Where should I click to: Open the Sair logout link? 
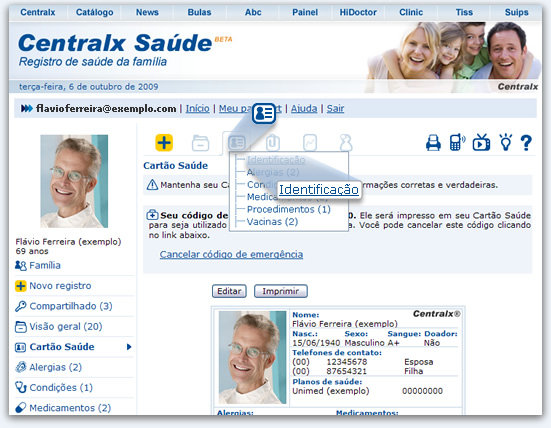pos(335,109)
